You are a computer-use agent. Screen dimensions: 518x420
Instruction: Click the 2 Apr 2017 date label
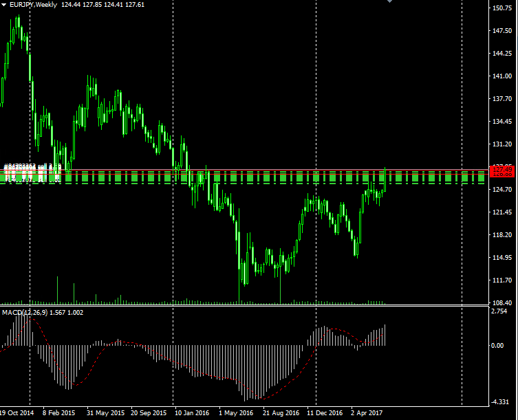[x=367, y=412]
